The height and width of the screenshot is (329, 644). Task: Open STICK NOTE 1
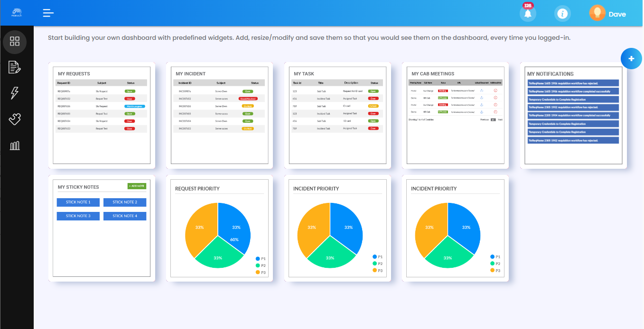pyautogui.click(x=78, y=202)
